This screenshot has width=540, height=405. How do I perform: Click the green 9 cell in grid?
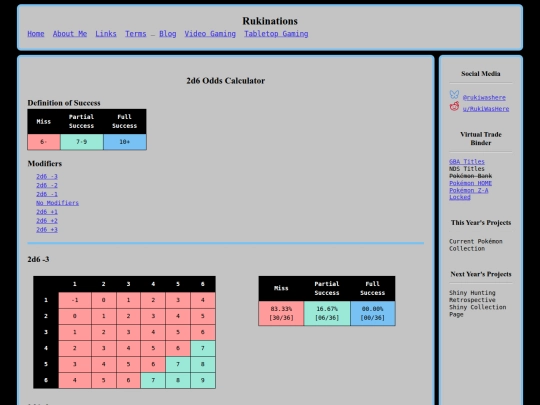tap(203, 381)
